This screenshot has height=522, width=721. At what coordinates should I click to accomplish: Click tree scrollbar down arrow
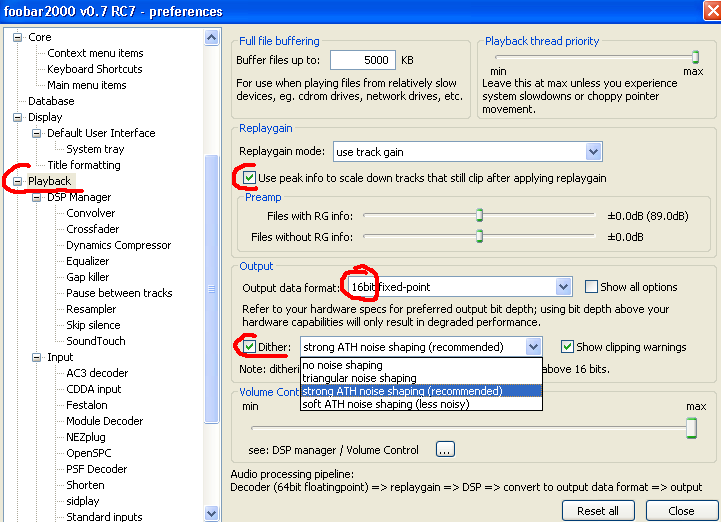[212, 513]
